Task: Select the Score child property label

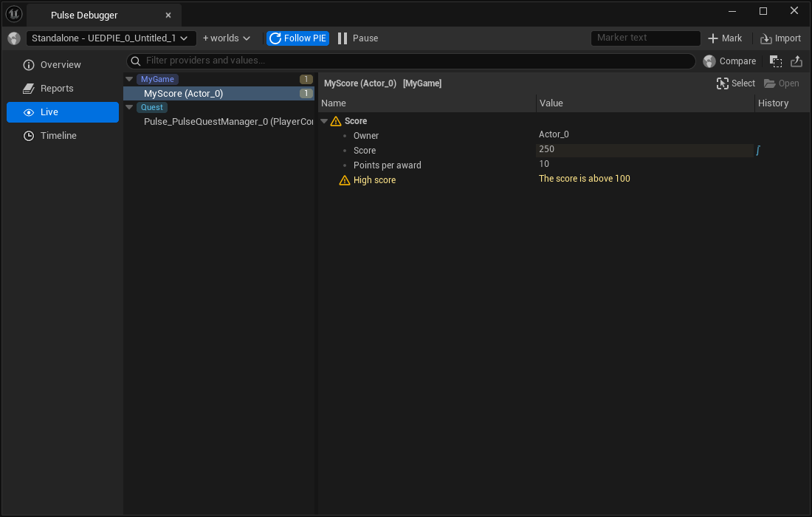Action: (365, 151)
